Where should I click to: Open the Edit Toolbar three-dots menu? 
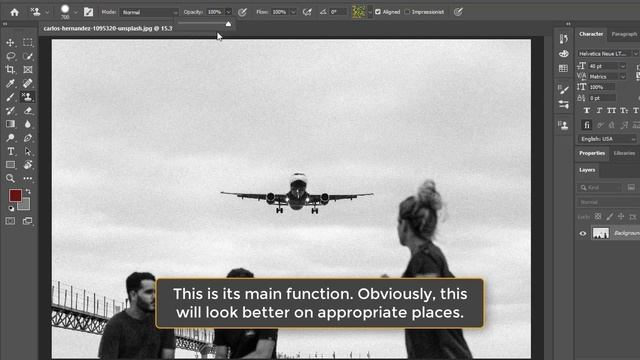(28, 178)
